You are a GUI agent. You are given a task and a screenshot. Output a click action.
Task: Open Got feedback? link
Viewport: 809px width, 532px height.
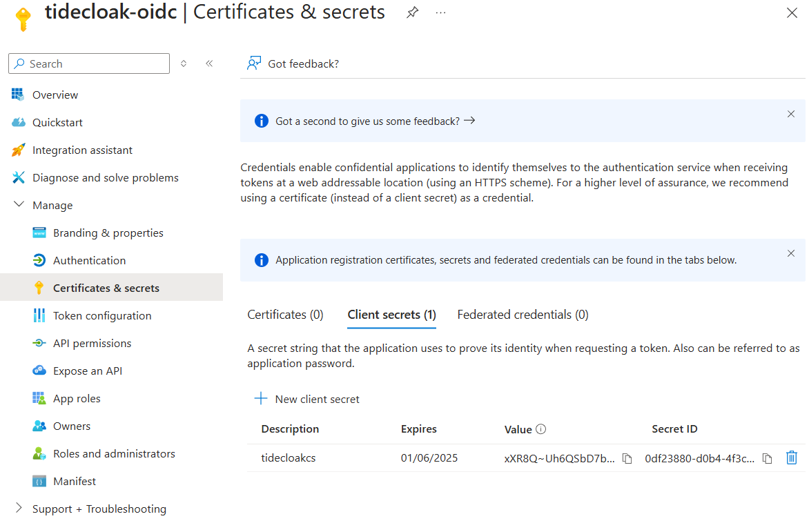point(304,64)
